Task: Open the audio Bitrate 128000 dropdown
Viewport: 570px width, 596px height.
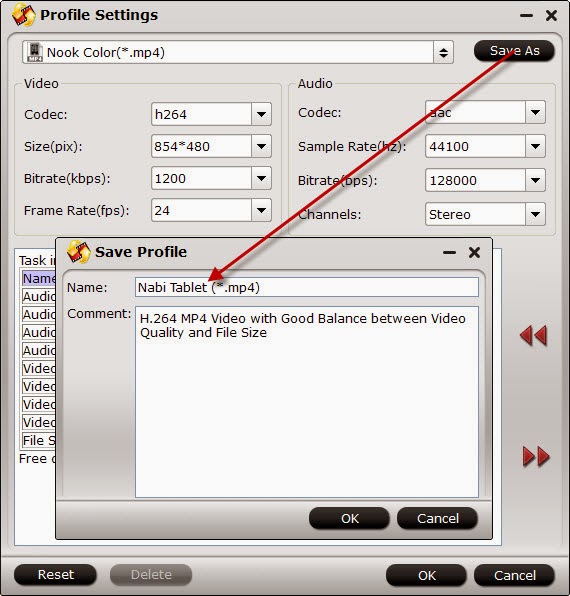Action: click(x=535, y=180)
